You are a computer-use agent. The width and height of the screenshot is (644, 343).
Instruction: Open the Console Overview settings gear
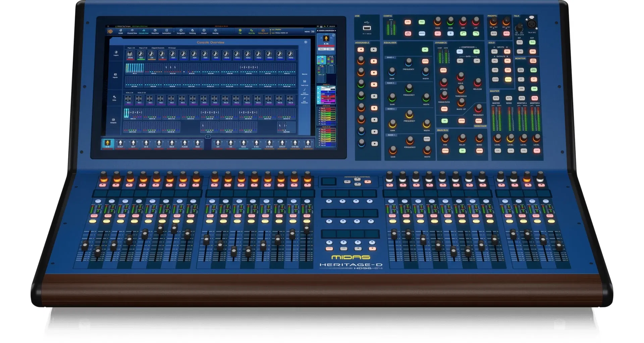coord(306,42)
